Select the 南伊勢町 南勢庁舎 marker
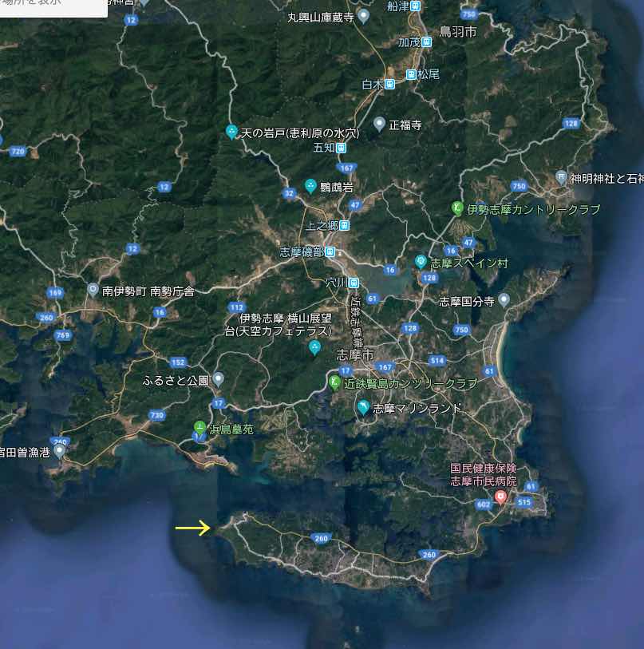Image resolution: width=644 pixels, height=649 pixels. [x=93, y=291]
